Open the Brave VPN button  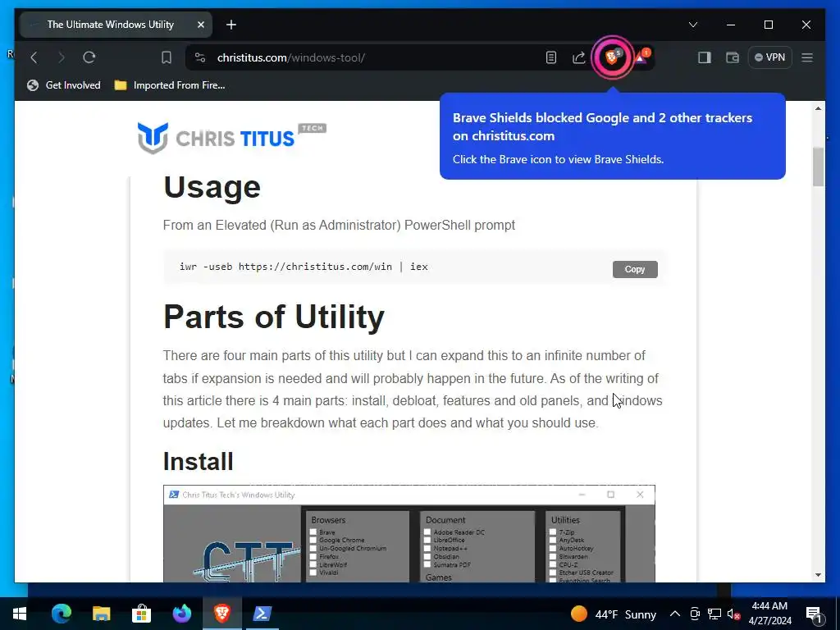[769, 57]
